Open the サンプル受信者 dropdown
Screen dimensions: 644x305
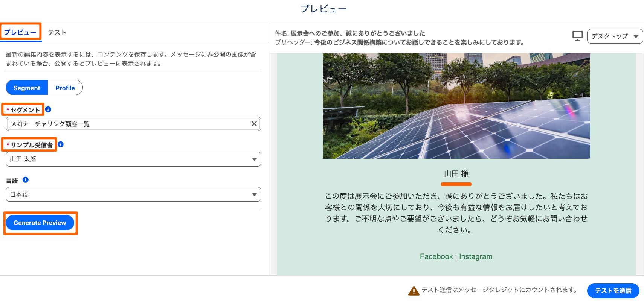[x=133, y=159]
